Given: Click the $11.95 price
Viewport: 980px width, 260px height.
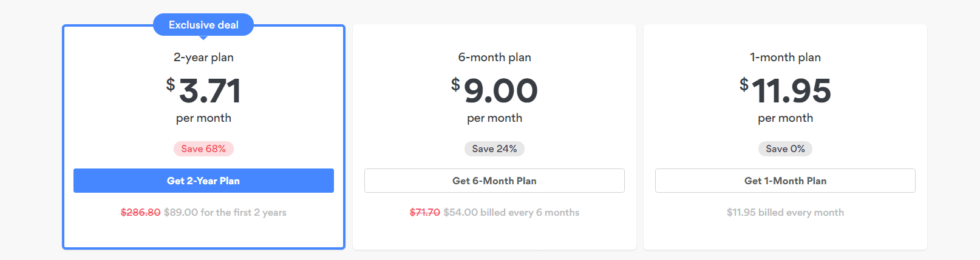Looking at the screenshot, I should point(785,91).
